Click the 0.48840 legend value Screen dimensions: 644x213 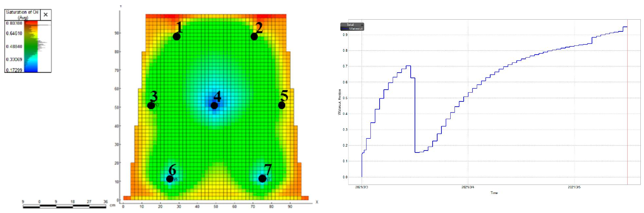pyautogui.click(x=14, y=46)
